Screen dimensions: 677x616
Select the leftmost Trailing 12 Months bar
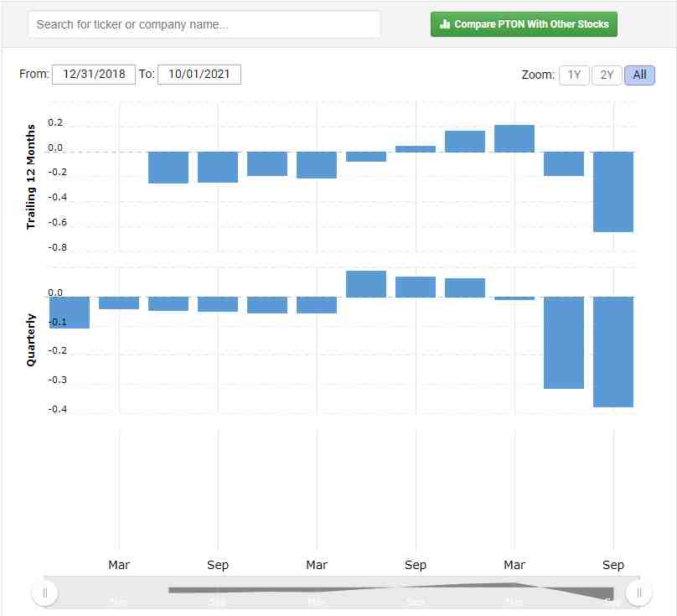pyautogui.click(x=168, y=168)
